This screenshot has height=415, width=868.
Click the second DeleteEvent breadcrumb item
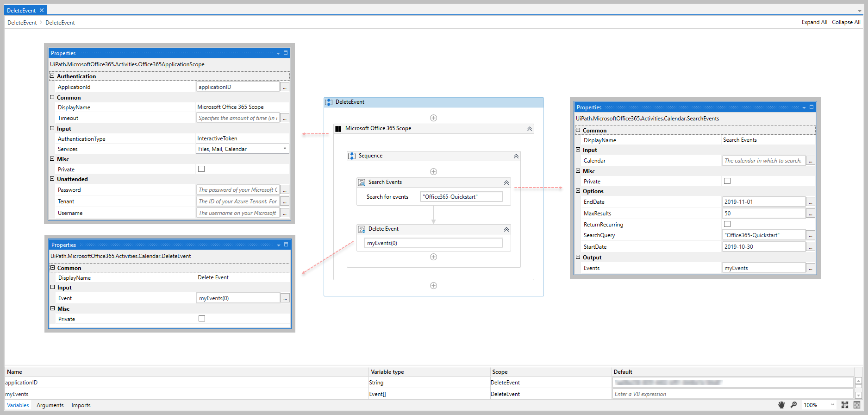pyautogui.click(x=60, y=23)
